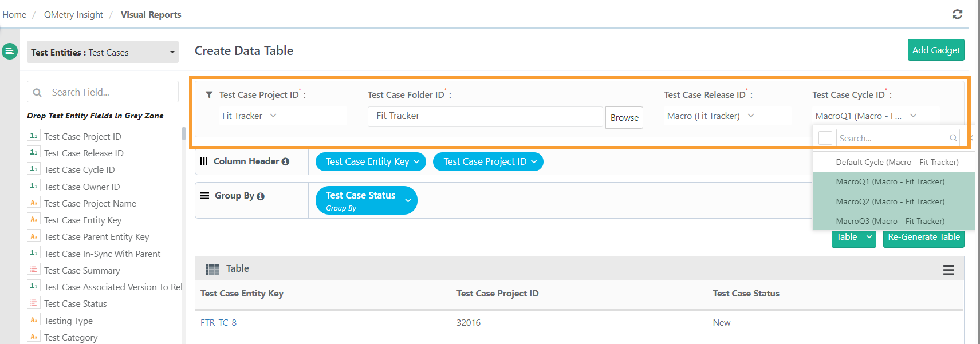Click the Test Case Summary field icon
The height and width of the screenshot is (344, 980).
pyautogui.click(x=34, y=270)
